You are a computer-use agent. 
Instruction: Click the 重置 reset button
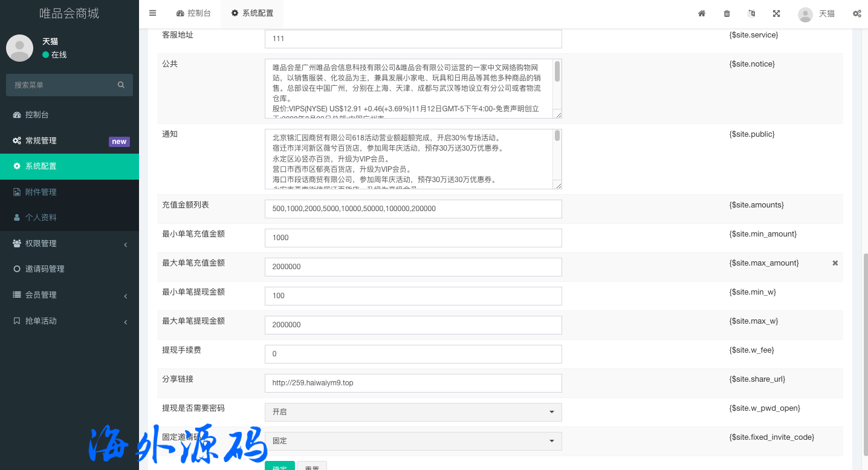point(312,466)
